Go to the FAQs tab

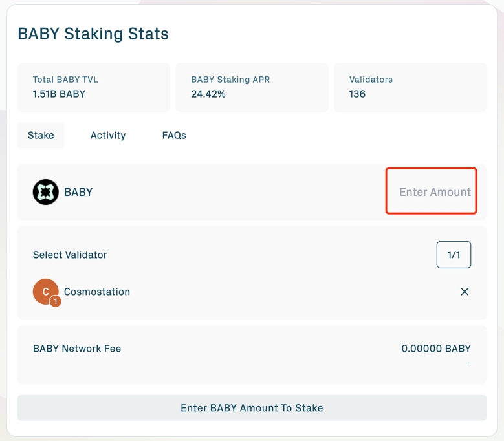174,135
